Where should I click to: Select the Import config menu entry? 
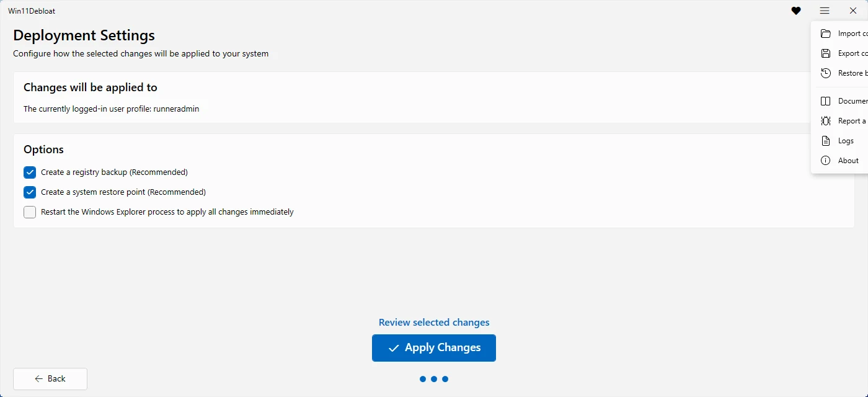tap(840, 33)
